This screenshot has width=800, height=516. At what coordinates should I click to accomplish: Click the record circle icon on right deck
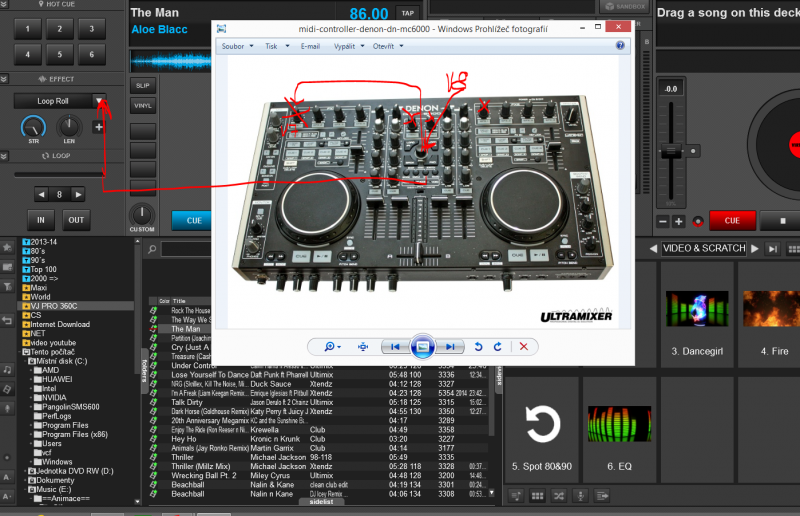coord(697,222)
